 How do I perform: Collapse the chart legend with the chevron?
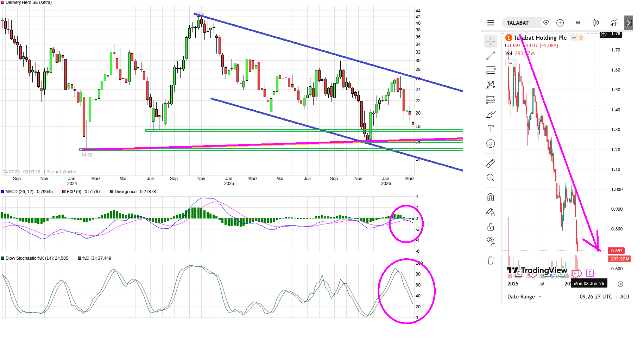511,63
